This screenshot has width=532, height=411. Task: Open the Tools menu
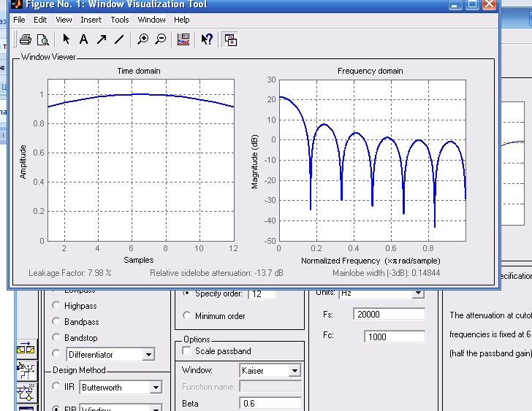click(120, 20)
